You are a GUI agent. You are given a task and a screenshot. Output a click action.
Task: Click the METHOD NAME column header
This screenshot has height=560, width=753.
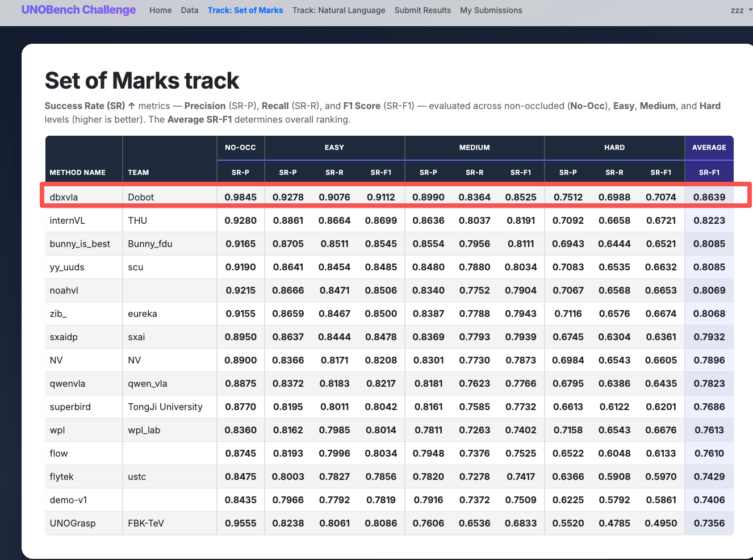click(78, 173)
